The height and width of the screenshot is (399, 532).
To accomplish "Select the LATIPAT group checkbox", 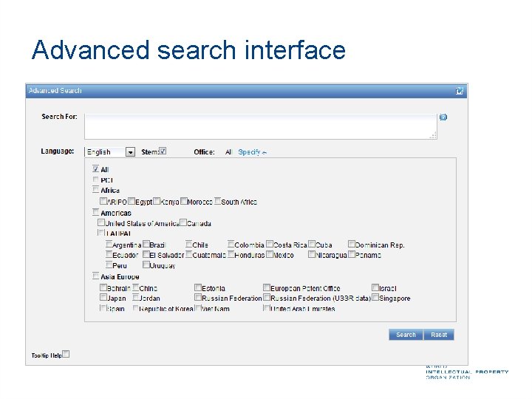I will pos(101,233).
